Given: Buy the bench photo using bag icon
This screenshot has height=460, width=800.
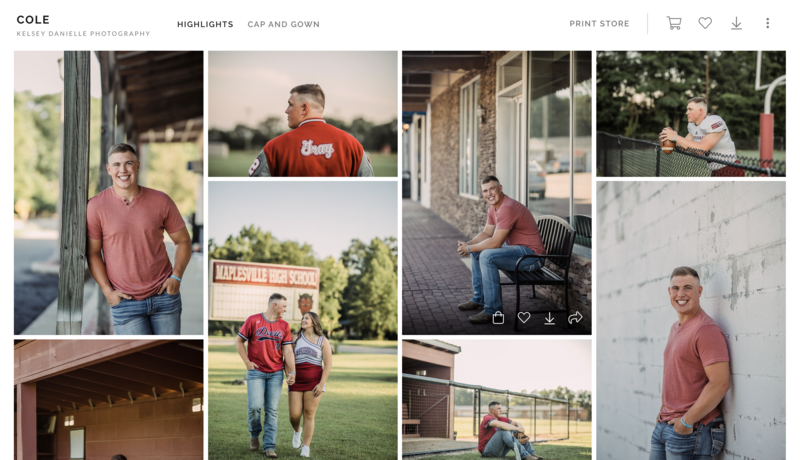Looking at the screenshot, I should 498,318.
